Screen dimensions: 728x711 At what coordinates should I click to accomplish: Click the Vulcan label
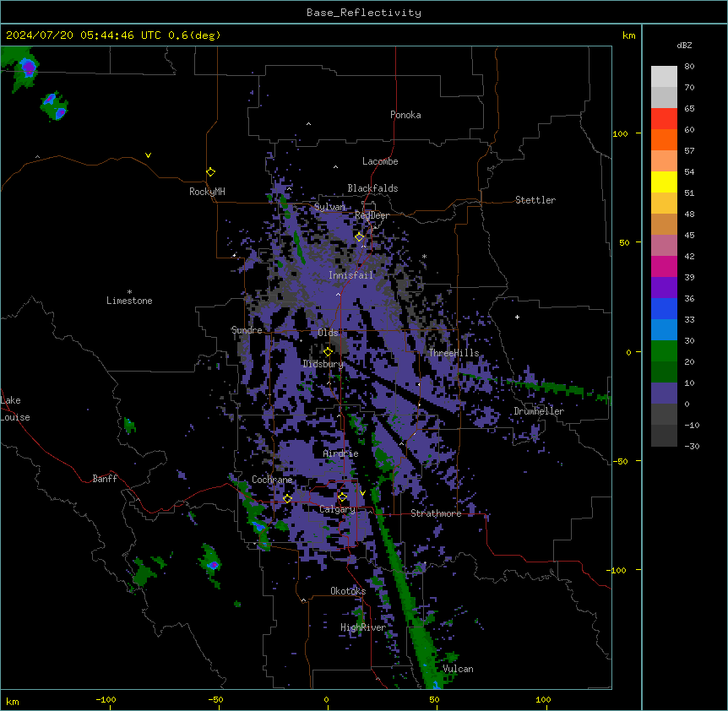click(458, 669)
